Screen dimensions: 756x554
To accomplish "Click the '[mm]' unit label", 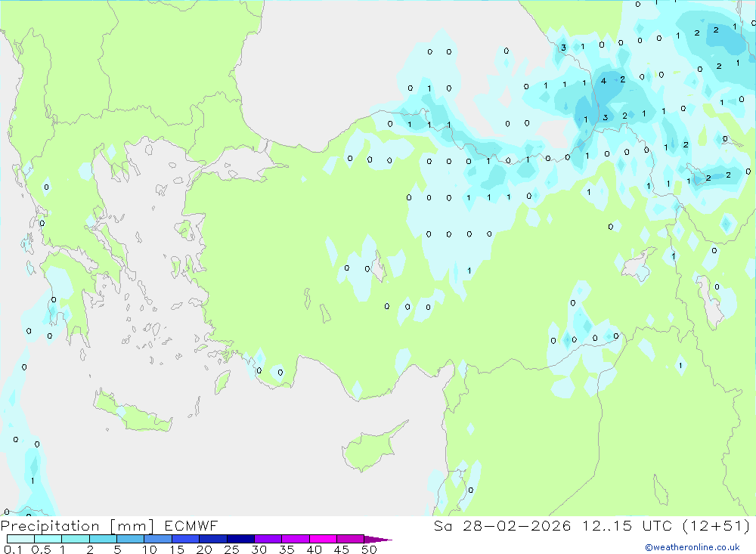I will point(132,526).
